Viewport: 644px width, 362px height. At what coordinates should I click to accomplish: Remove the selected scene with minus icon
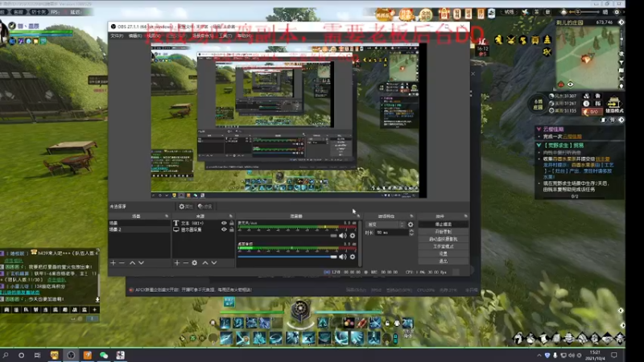[122, 263]
